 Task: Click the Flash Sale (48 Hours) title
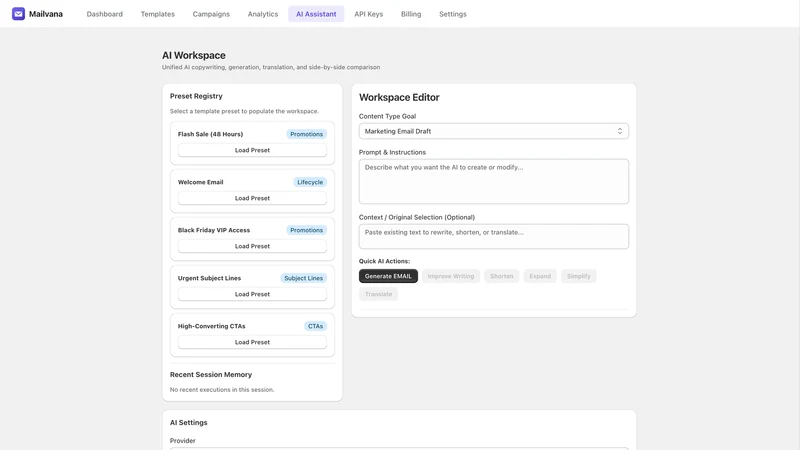click(x=210, y=134)
